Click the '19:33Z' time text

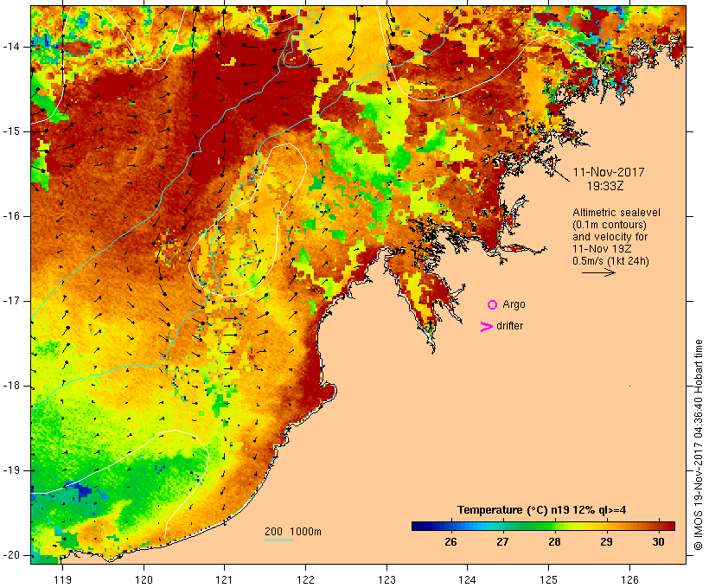tap(605, 186)
